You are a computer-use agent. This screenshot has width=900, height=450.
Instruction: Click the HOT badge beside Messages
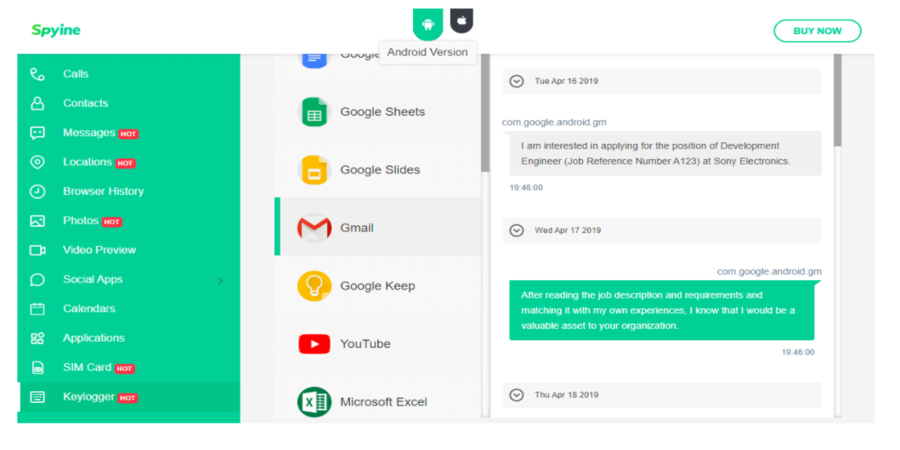coord(129,134)
